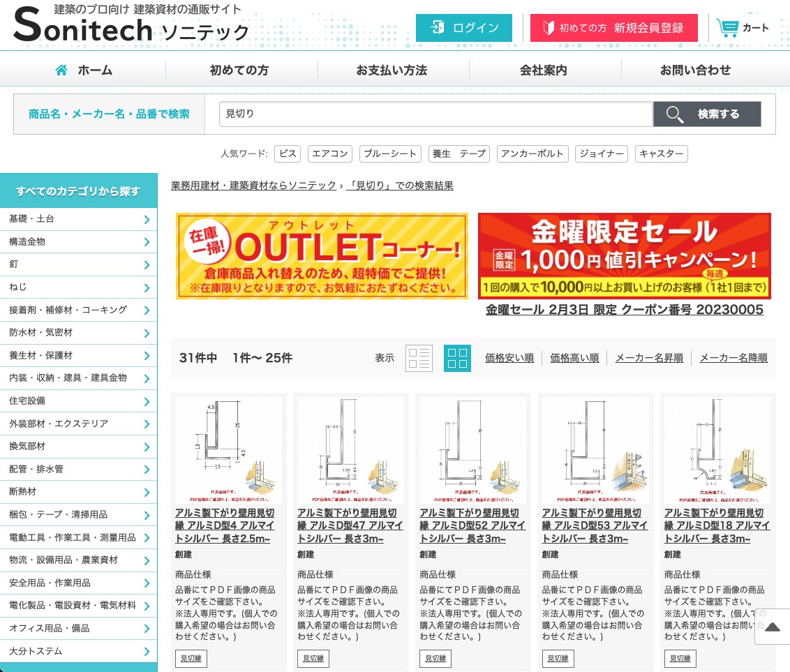Expand 内装・収納・建具・建具金物 category
This screenshot has width=790, height=672.
(79, 378)
